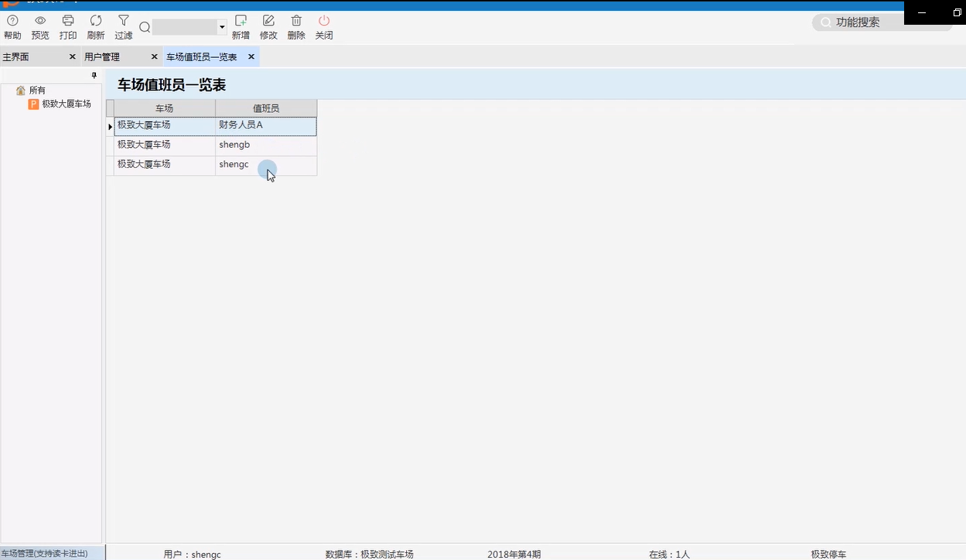Sort by the 值班员 column header
The height and width of the screenshot is (560, 966).
pos(266,108)
